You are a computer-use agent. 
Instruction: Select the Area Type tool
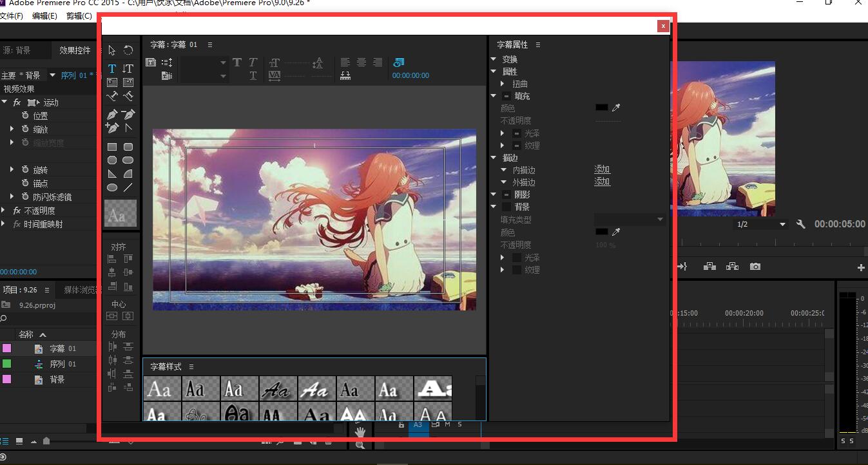pos(112,82)
